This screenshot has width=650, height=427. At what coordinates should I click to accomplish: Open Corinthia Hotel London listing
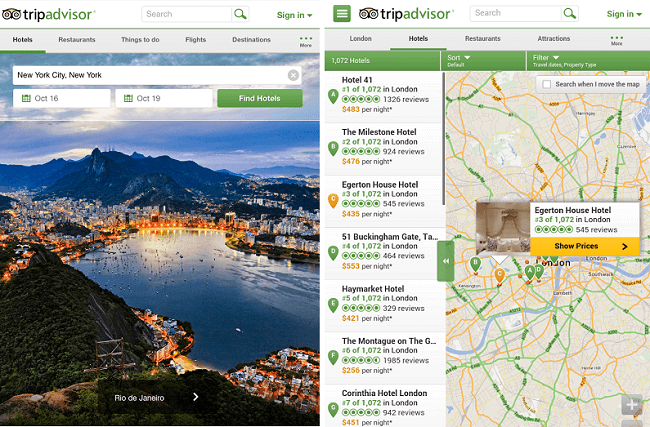[x=384, y=407]
